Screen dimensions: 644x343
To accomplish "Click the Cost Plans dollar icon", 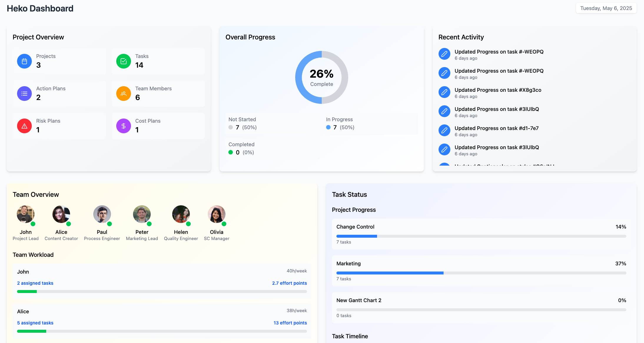I will 124,126.
